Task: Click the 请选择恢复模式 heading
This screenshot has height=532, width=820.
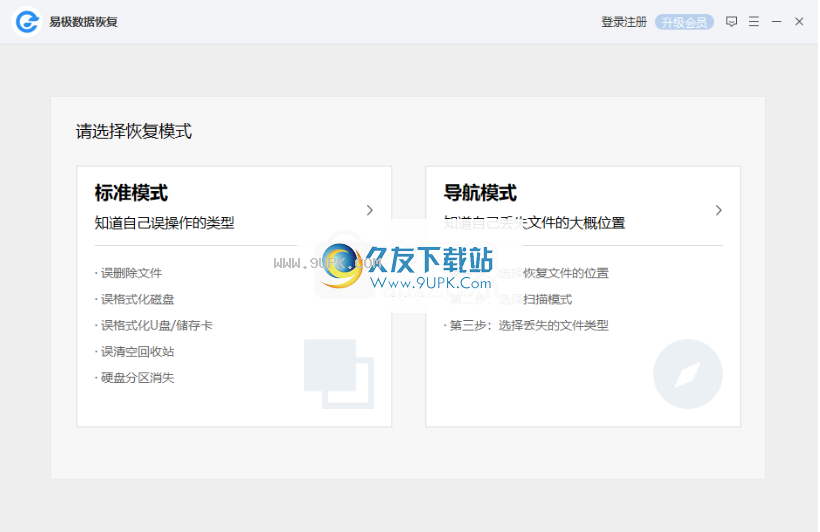Action: coord(134,131)
